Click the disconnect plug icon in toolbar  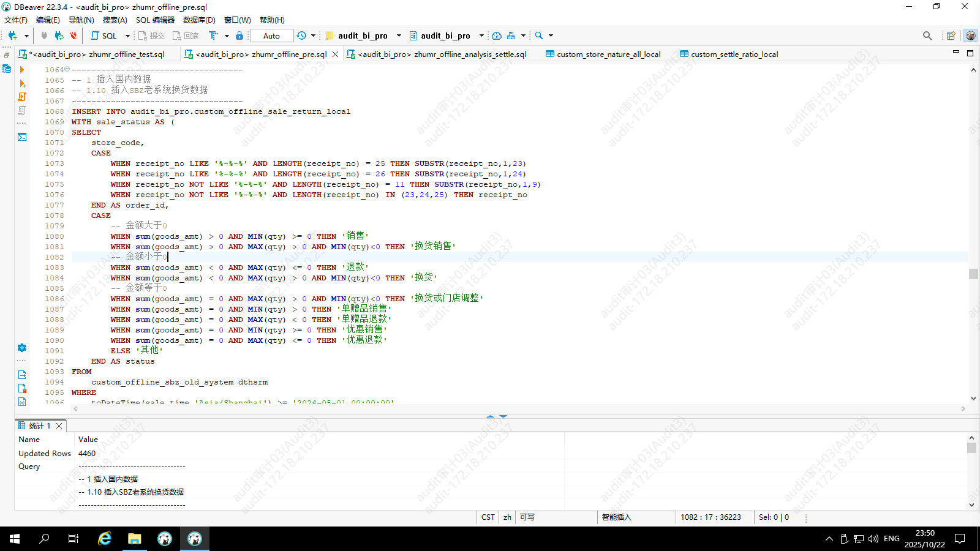(x=73, y=36)
